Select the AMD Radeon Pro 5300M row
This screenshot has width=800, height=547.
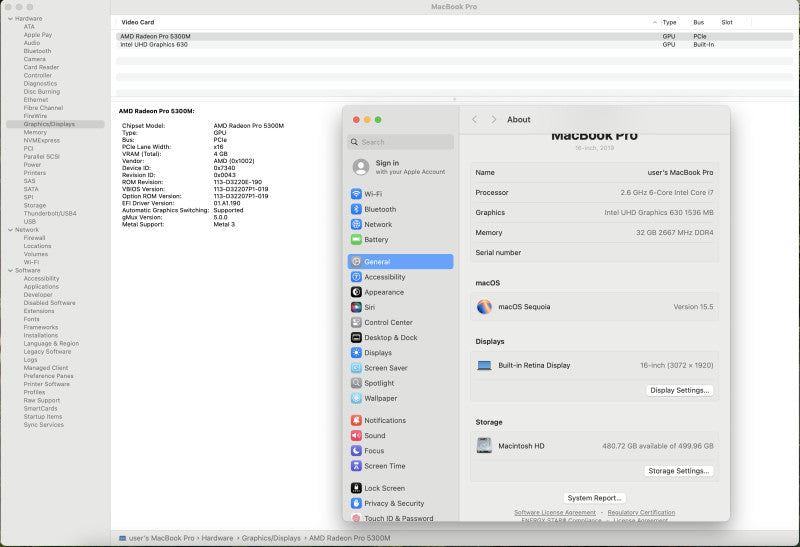point(454,36)
